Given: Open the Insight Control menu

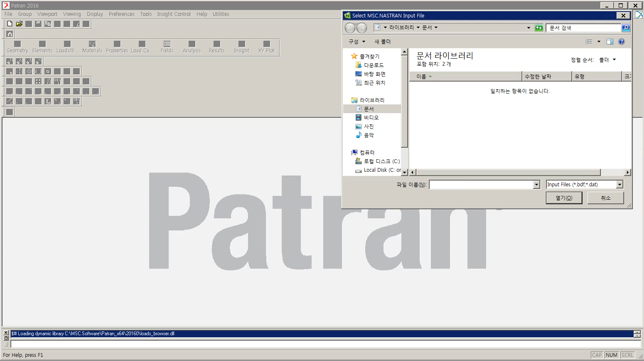Looking at the screenshot, I should (174, 14).
